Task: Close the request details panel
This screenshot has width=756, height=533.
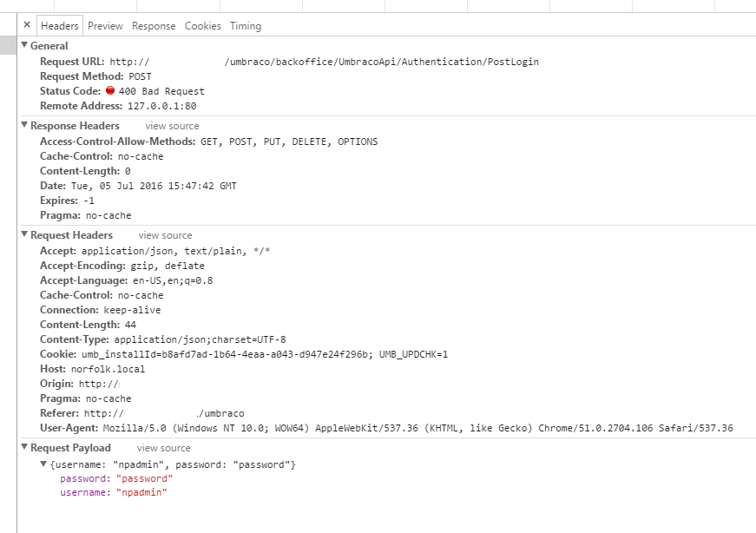Action: [26, 26]
